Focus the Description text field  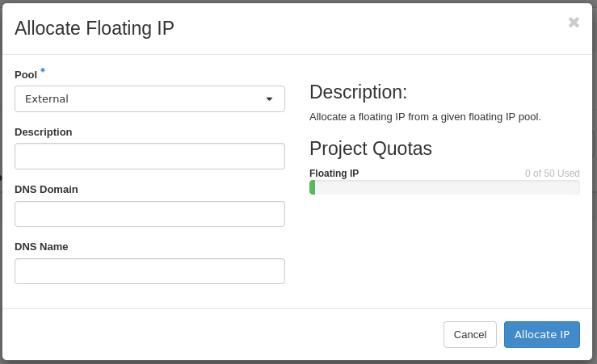click(x=149, y=157)
